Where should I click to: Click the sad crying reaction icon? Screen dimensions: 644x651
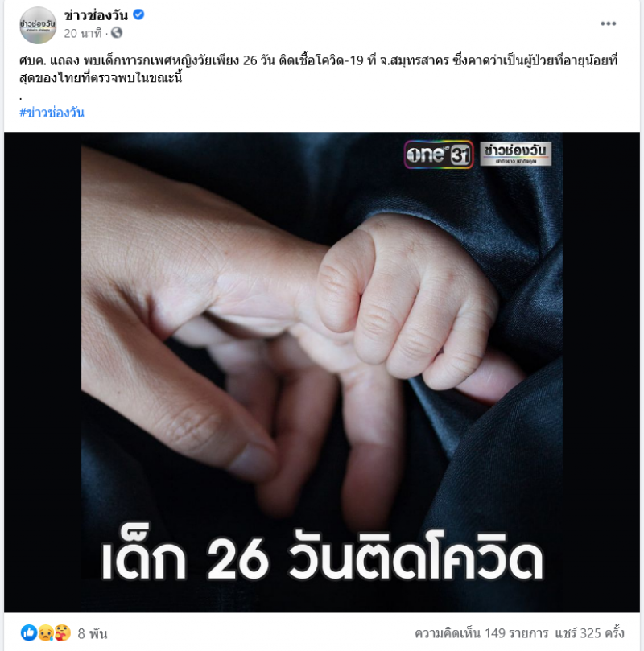click(45, 632)
